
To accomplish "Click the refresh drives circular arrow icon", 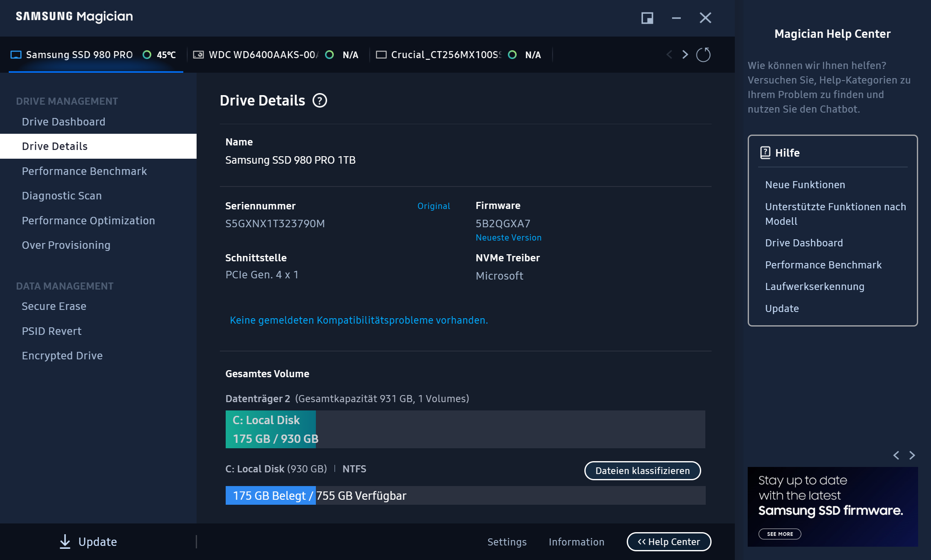I will point(703,55).
